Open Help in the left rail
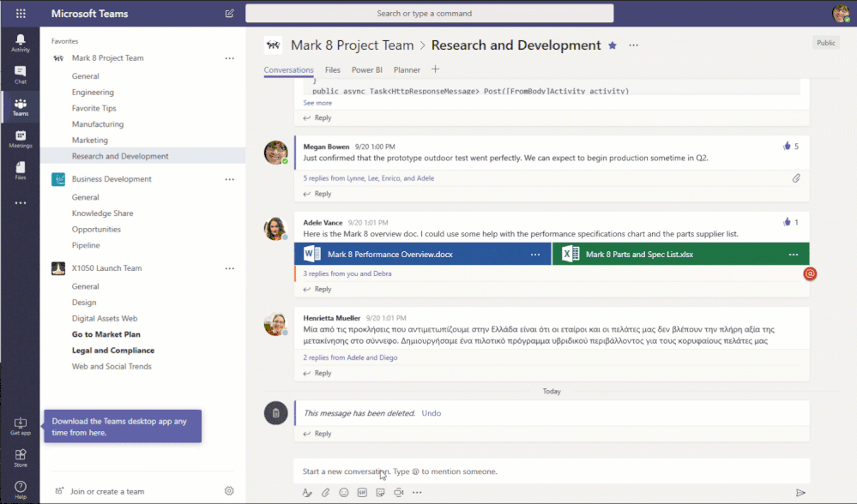Screen dimensions: 857x504 (x=21, y=489)
